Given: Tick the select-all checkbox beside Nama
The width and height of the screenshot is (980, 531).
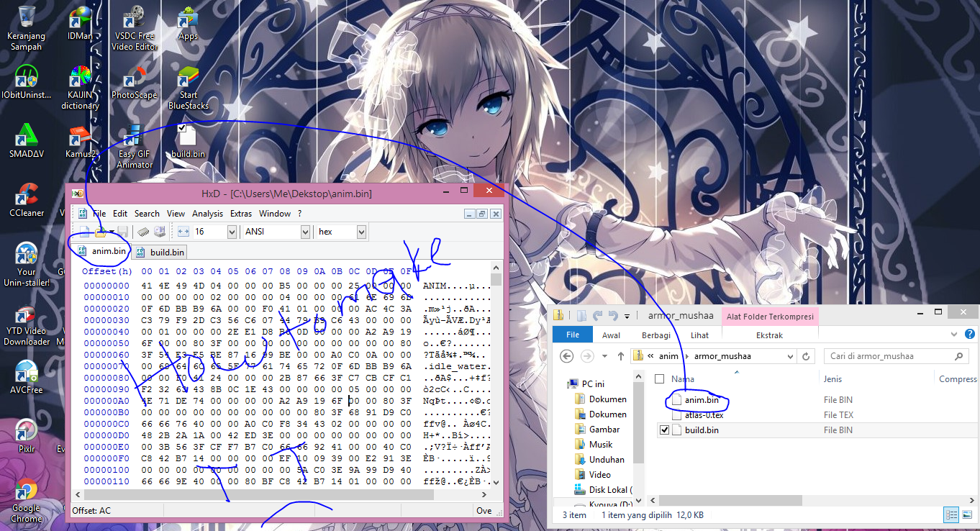Looking at the screenshot, I should 659,378.
